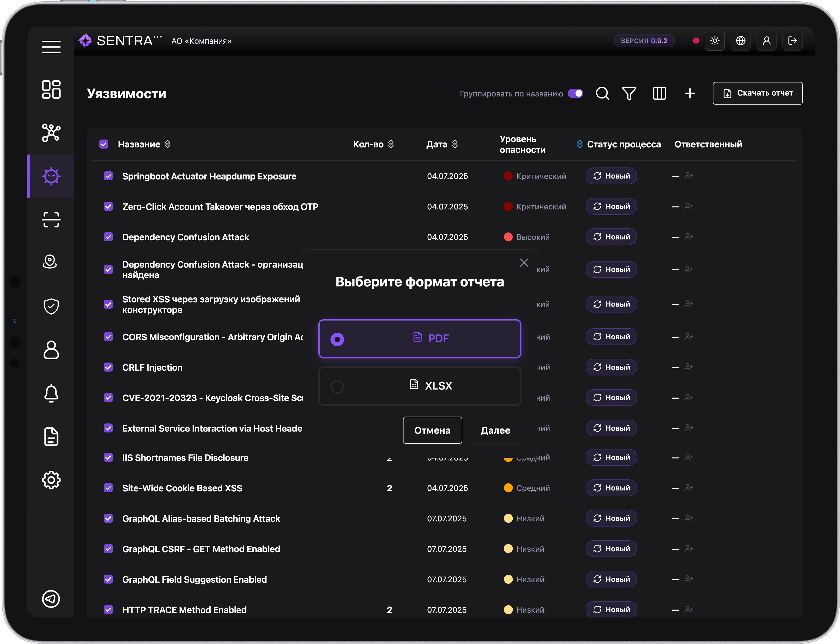The width and height of the screenshot is (840, 644).
Task: Open the Telegram icon at sidebar bottom
Action: [x=51, y=599]
